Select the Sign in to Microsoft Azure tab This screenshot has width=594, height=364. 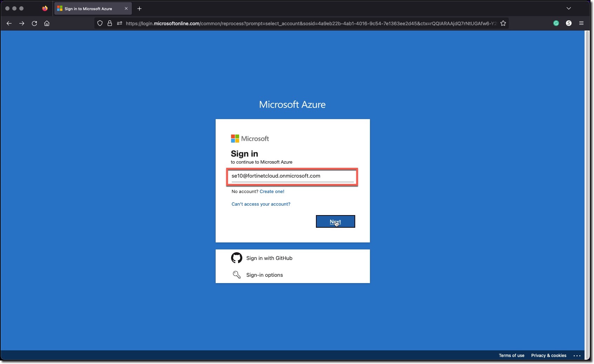click(93, 9)
